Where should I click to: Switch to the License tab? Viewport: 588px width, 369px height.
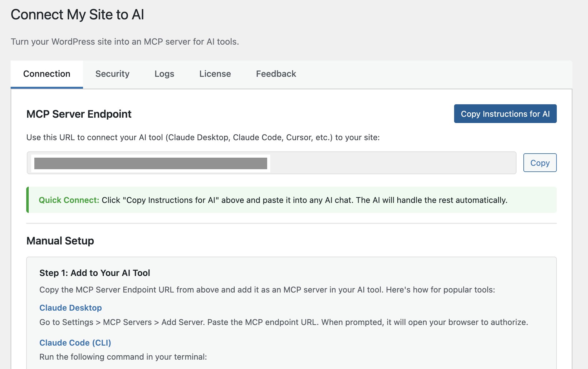point(215,74)
